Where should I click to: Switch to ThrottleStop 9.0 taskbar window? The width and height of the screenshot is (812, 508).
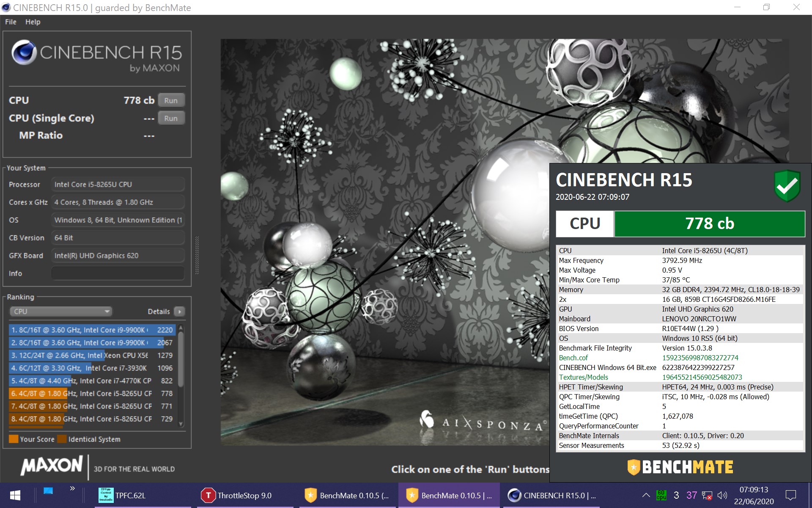[x=244, y=495]
